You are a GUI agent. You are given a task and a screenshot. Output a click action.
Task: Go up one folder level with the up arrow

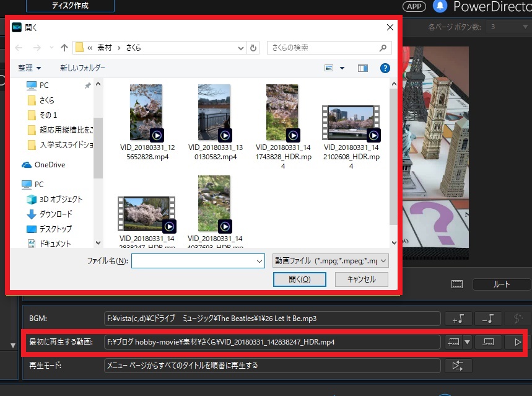tap(64, 48)
